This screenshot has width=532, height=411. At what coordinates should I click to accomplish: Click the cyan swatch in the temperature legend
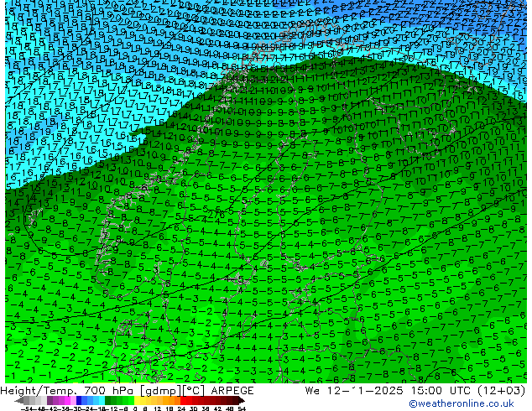click(x=102, y=400)
